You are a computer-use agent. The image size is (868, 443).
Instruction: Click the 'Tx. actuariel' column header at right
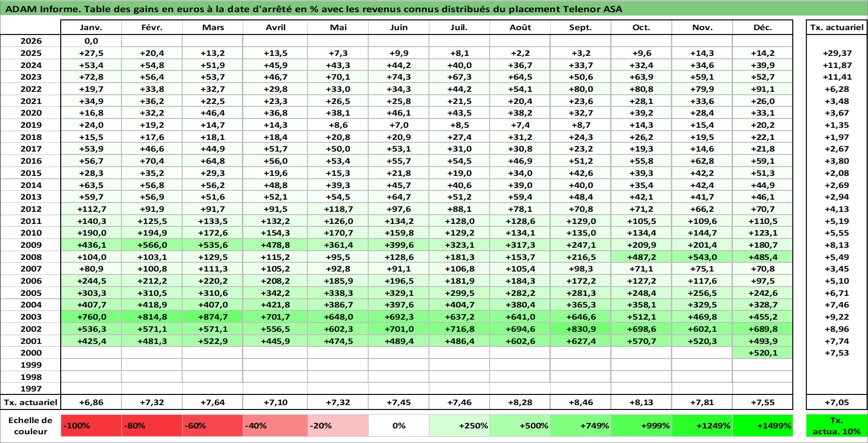pyautogui.click(x=836, y=28)
